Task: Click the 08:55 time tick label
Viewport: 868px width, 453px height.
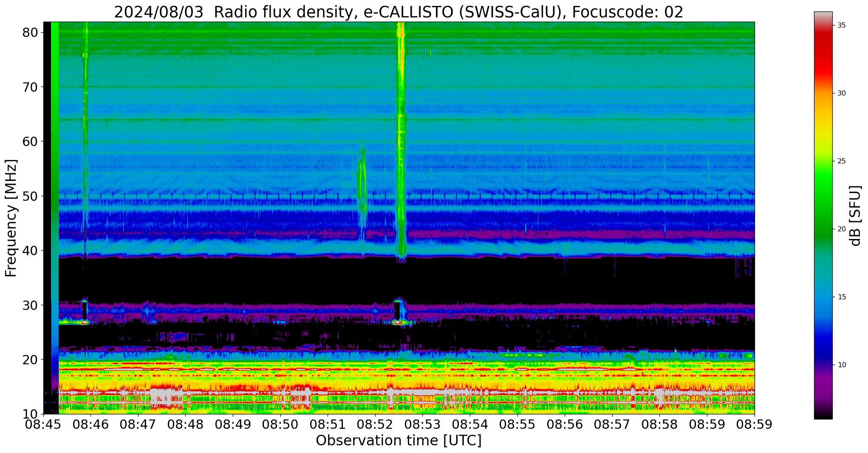Action: pyautogui.click(x=517, y=425)
